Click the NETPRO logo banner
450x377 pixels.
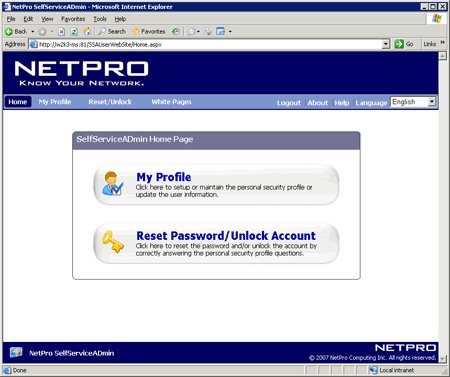click(x=81, y=73)
